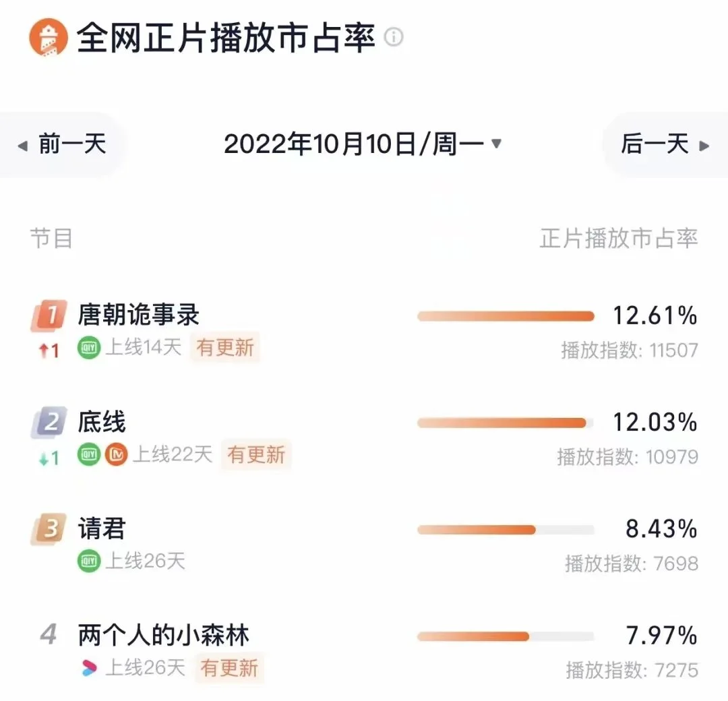The width and height of the screenshot is (728, 701).
Task: Click the rank 2 badge icon
Action: (x=49, y=423)
